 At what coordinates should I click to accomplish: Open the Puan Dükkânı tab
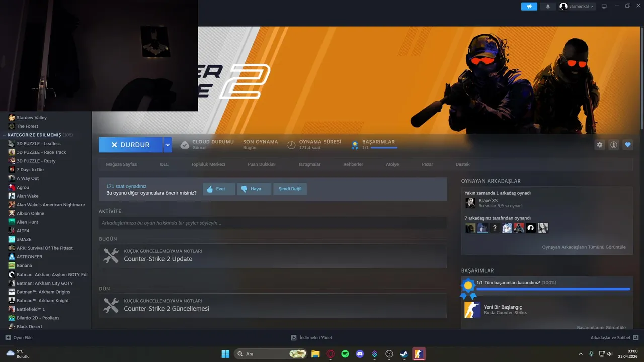pos(262,164)
